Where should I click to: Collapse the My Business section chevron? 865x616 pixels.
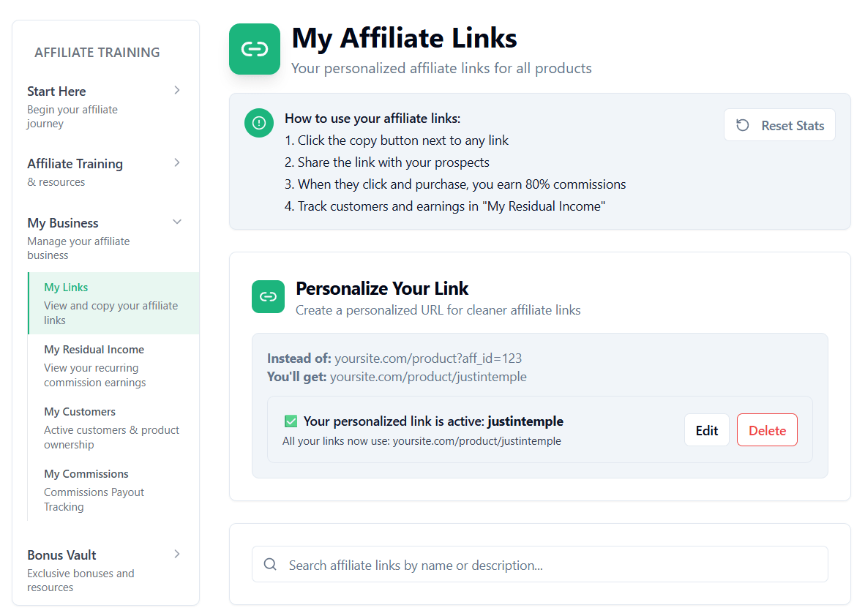pos(176,222)
